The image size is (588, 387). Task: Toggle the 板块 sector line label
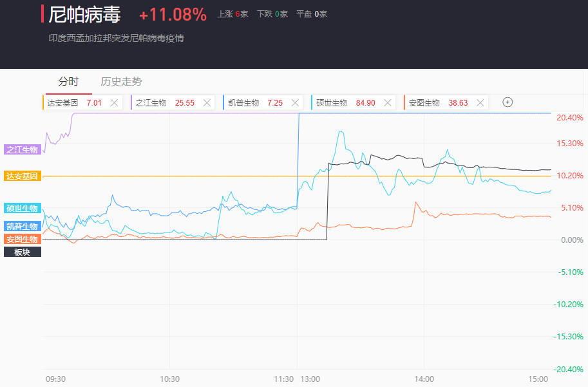pos(23,252)
